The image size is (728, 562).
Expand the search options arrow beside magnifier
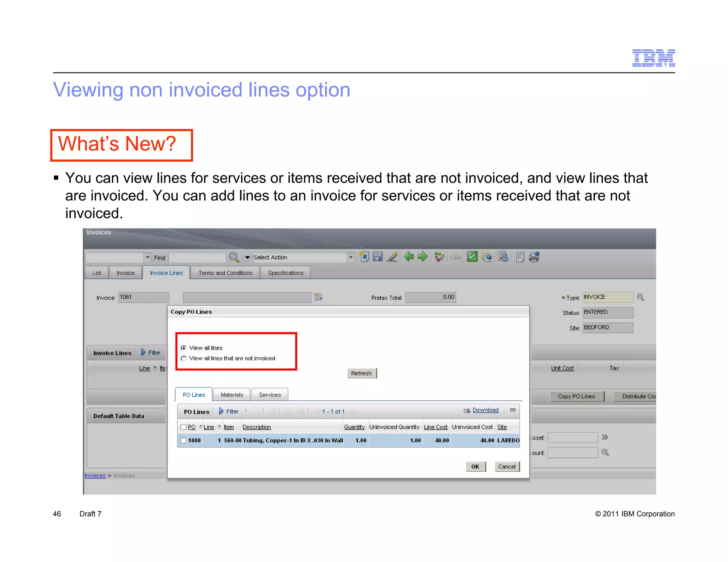[247, 257]
